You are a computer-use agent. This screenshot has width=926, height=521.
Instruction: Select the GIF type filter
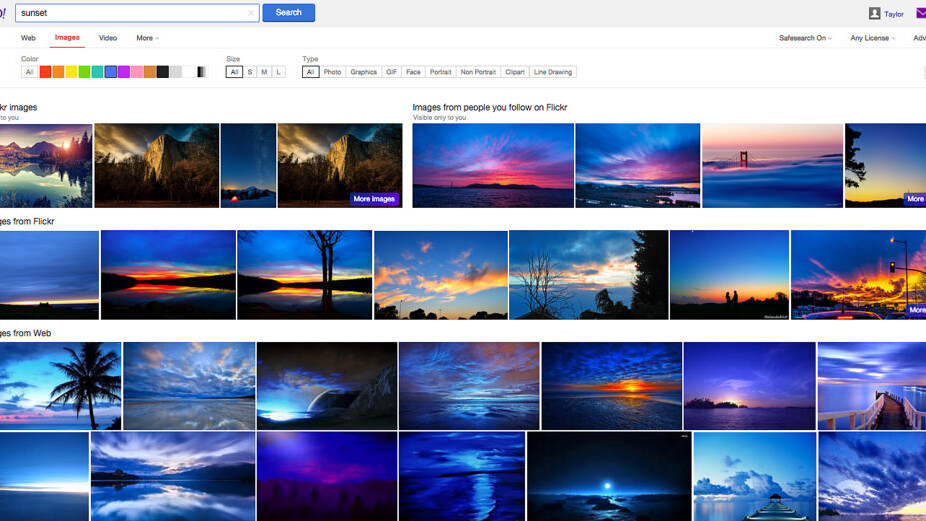click(392, 72)
